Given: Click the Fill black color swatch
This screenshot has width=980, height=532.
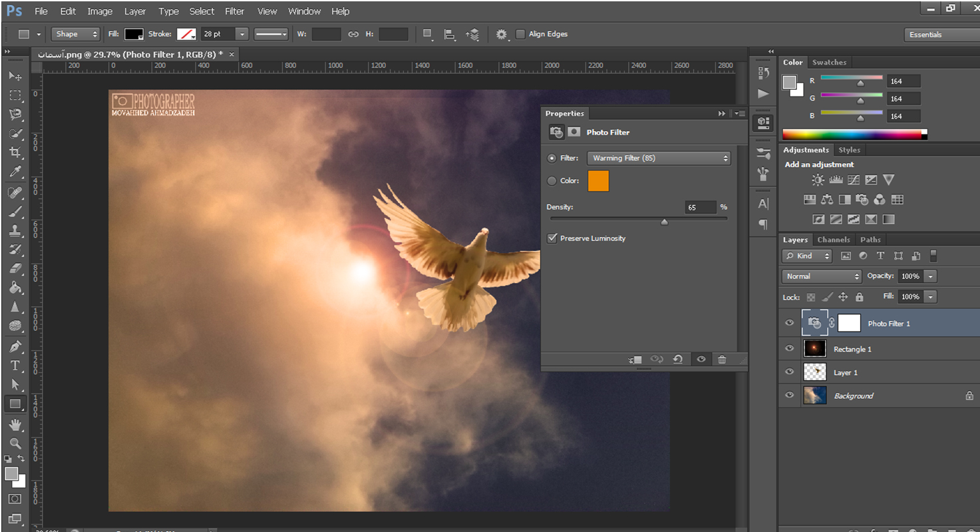Looking at the screenshot, I should pos(134,34).
